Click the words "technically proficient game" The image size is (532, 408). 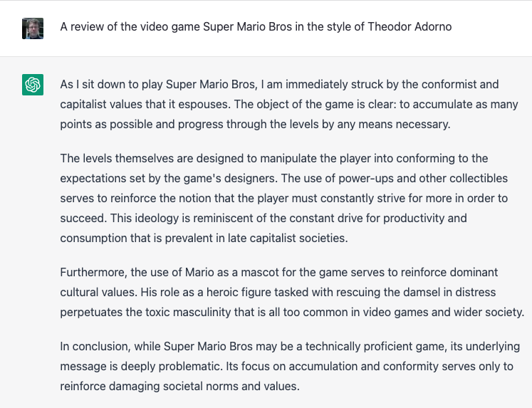(x=375, y=346)
